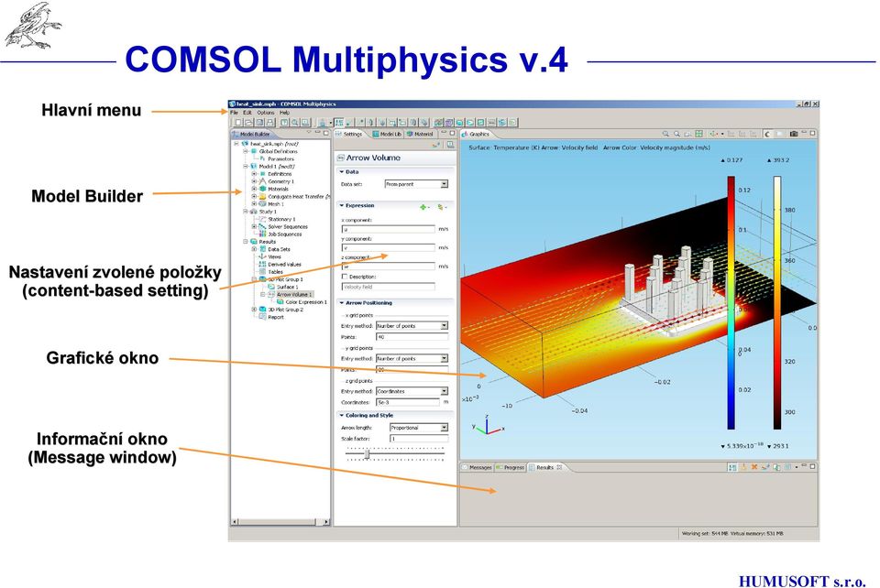
Task: Select the Stationary 1 tree item
Action: point(281,219)
